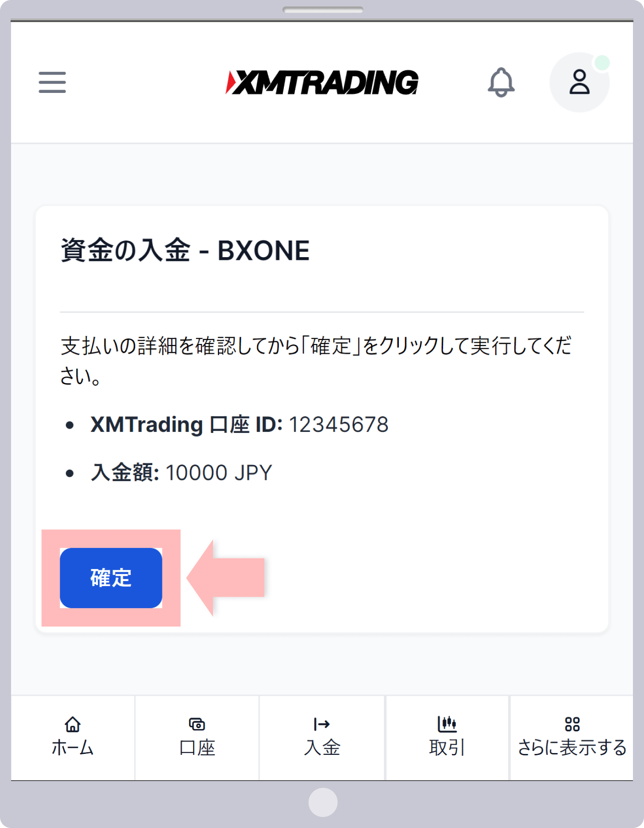
Task: Select the ホーム tab label
Action: tap(73, 748)
